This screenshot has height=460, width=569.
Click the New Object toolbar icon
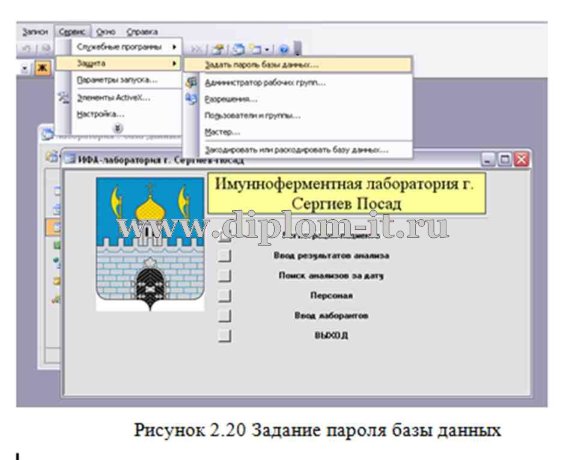click(256, 49)
